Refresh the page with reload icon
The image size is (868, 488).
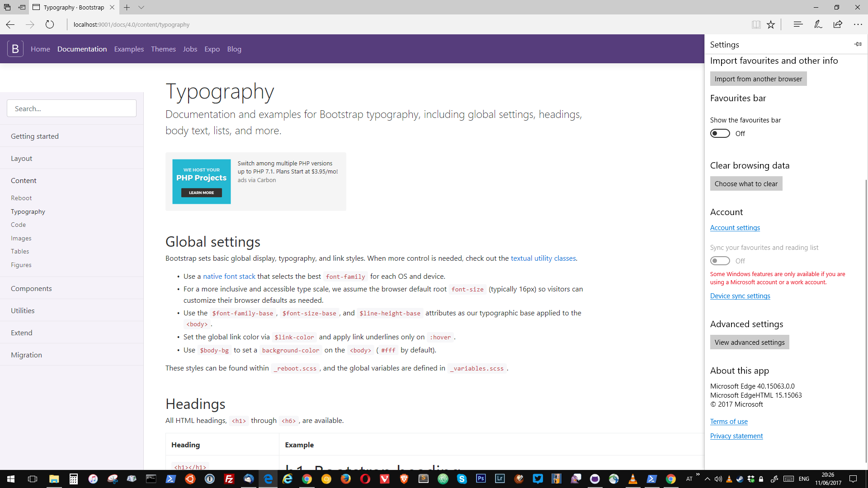[x=50, y=25]
